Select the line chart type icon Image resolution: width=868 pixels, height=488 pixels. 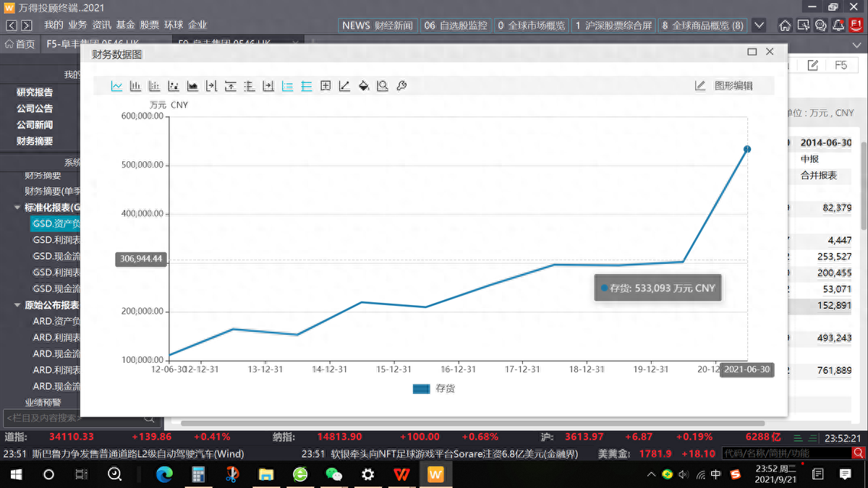(116, 86)
